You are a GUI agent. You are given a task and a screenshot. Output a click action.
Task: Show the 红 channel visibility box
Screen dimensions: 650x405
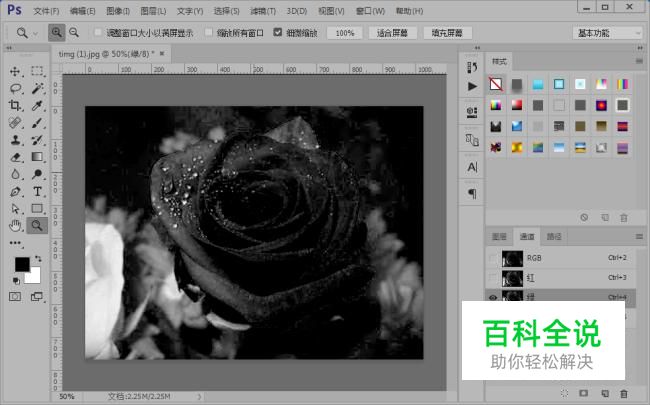click(x=492, y=278)
